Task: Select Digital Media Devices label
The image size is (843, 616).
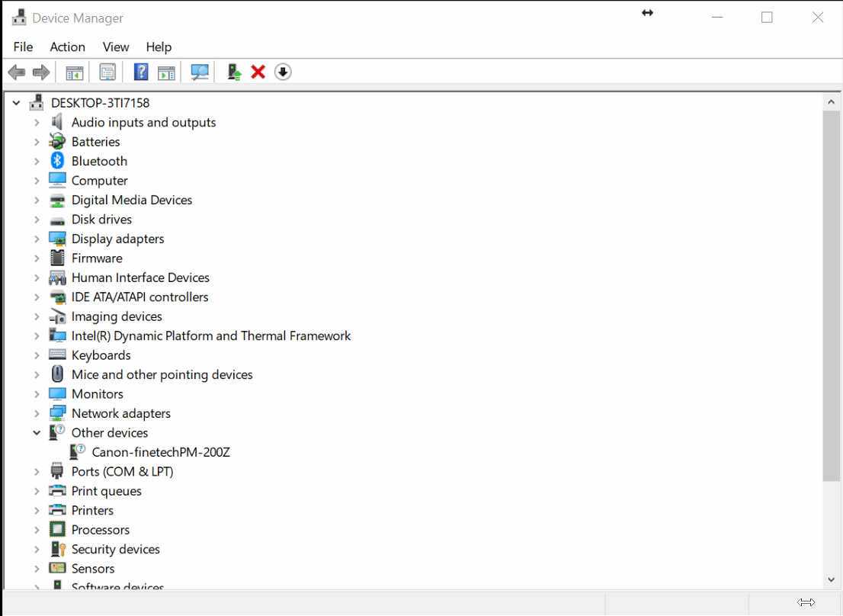Action: [x=132, y=200]
